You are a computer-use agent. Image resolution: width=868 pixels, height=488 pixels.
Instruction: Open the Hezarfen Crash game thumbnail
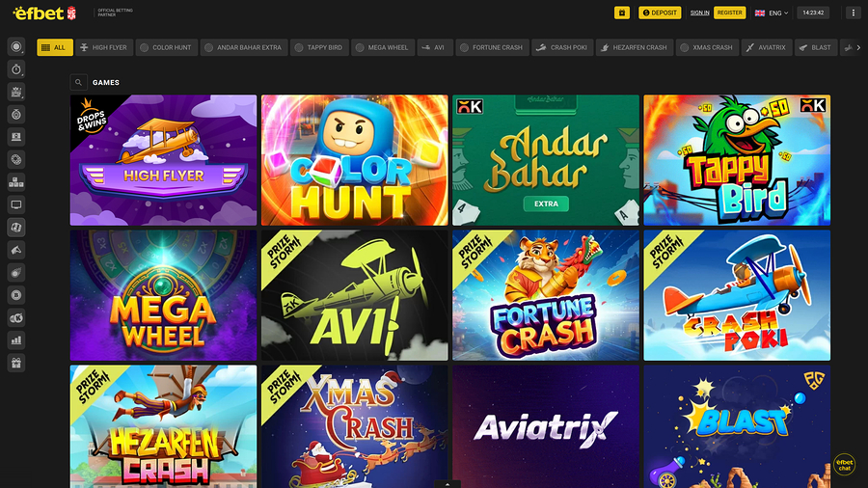point(163,426)
